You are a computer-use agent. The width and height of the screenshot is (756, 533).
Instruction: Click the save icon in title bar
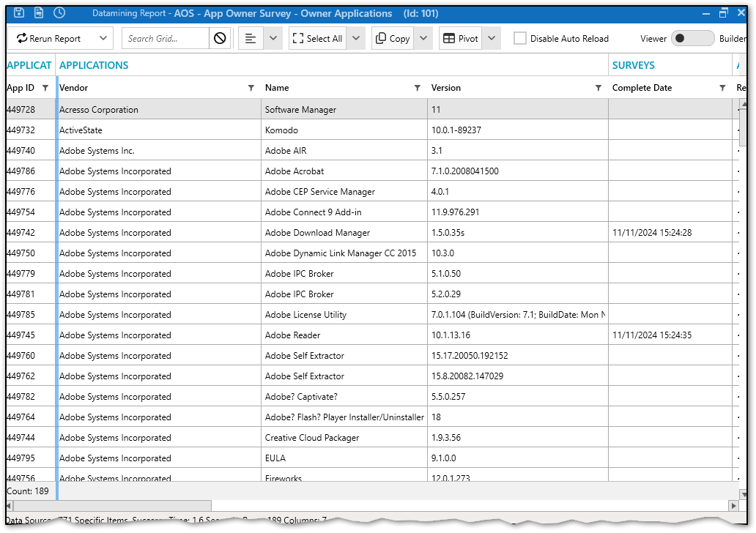click(19, 13)
